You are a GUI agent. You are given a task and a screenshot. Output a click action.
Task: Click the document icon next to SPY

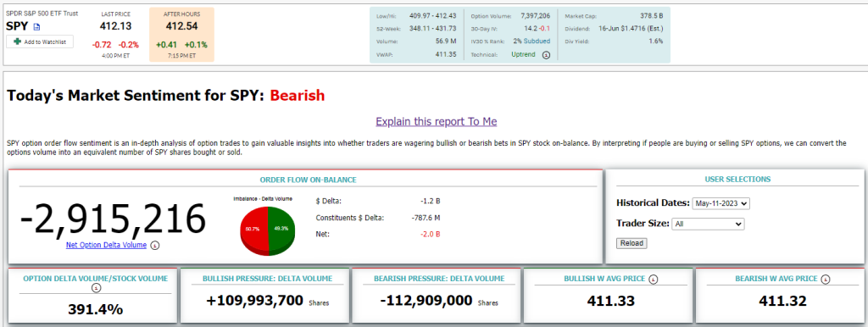[x=37, y=26]
